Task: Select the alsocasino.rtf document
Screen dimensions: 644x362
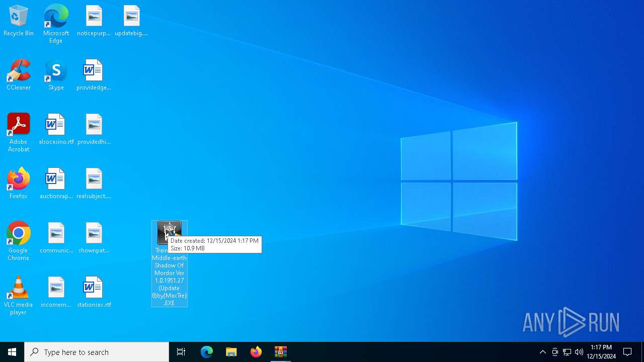Action: (56, 130)
